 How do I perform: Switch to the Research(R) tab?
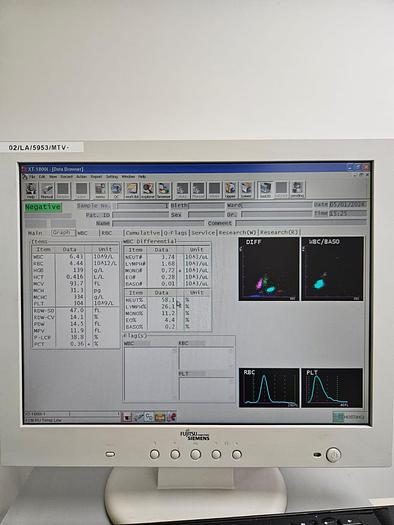(279, 232)
